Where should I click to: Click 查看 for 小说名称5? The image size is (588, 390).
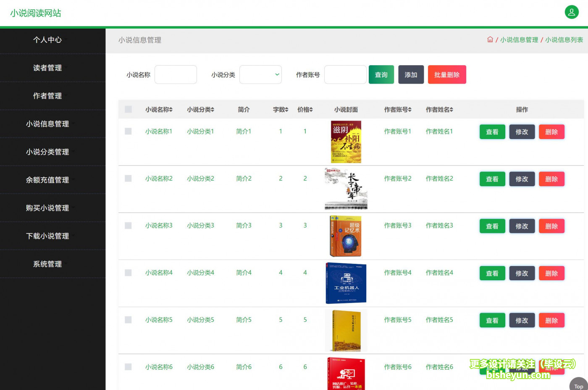(x=492, y=320)
